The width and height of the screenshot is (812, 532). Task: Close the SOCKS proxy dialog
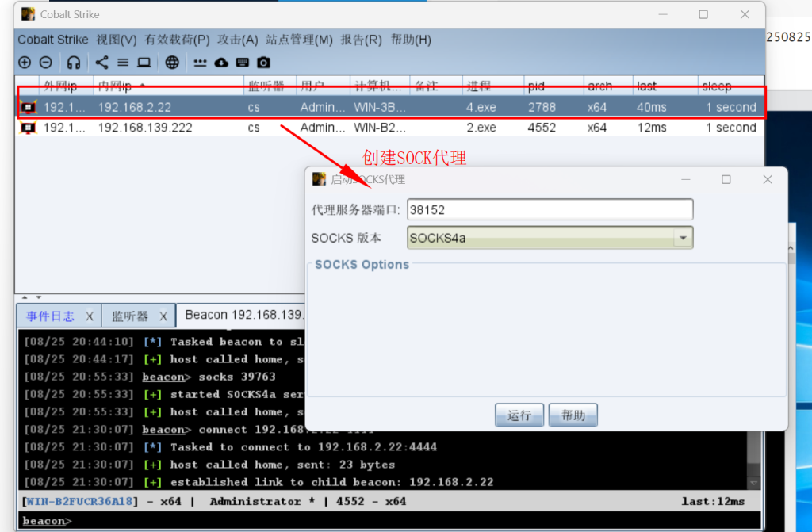(x=768, y=179)
